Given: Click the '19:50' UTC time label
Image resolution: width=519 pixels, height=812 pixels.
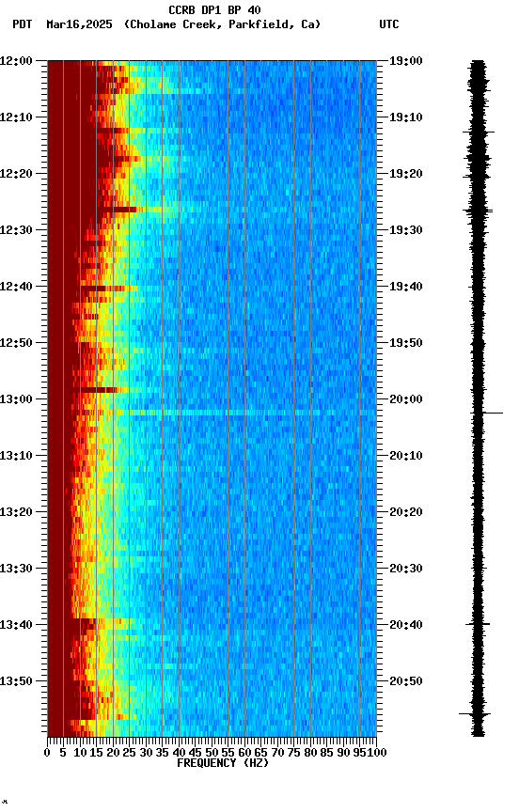Looking at the screenshot, I should (406, 343).
